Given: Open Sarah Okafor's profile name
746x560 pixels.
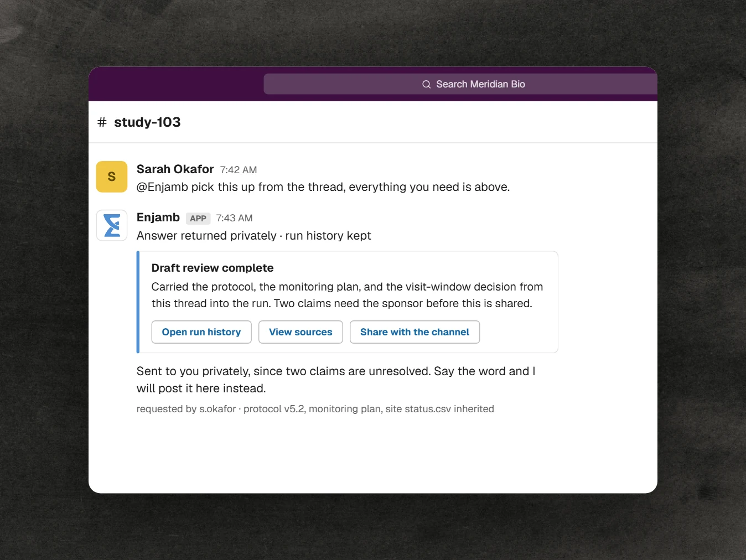Looking at the screenshot, I should (x=175, y=169).
